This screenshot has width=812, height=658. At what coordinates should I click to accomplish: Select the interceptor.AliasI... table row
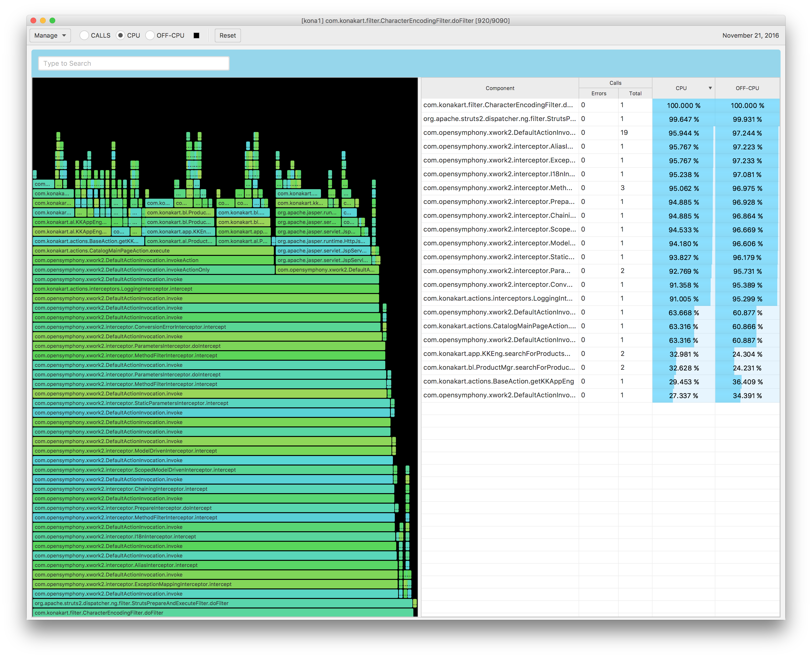[600, 147]
